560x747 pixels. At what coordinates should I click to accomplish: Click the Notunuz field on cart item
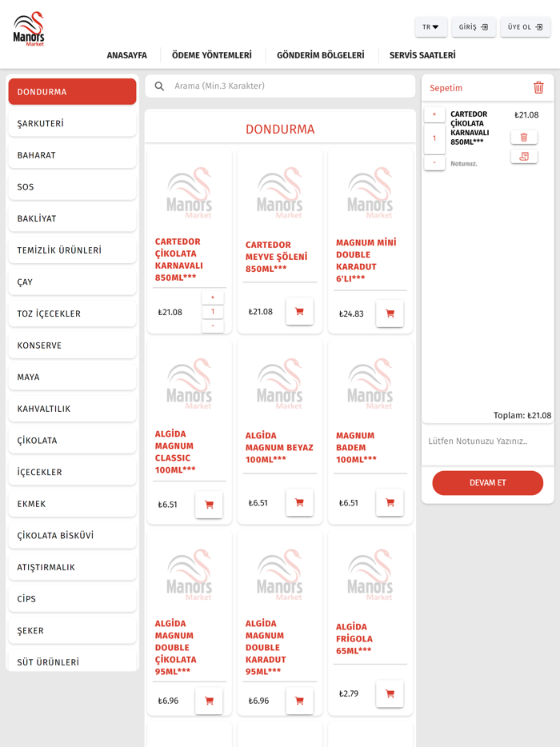[x=464, y=163]
